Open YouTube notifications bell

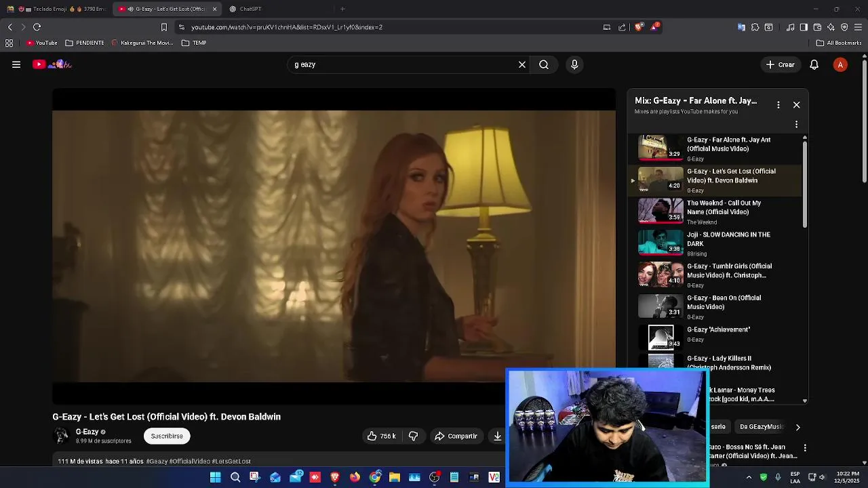(814, 64)
